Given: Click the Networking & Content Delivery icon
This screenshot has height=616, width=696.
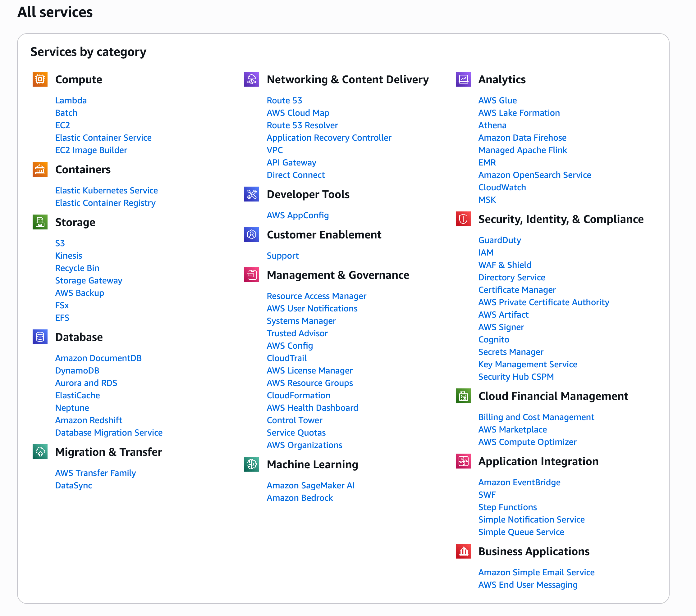Looking at the screenshot, I should click(x=252, y=79).
